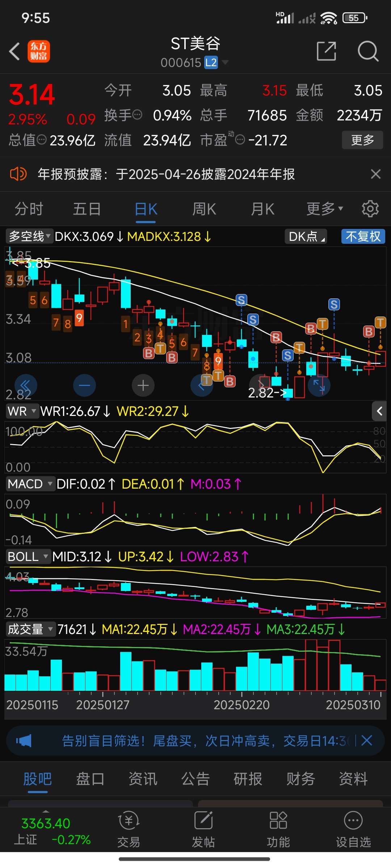
Task: Open the 股吧 forum tab
Action: 38,779
